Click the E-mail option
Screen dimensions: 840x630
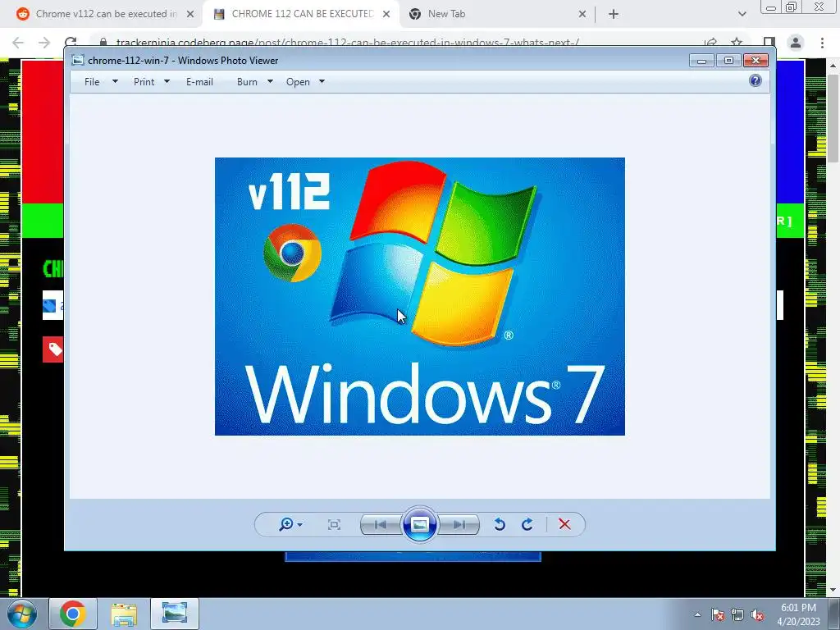[x=199, y=82]
